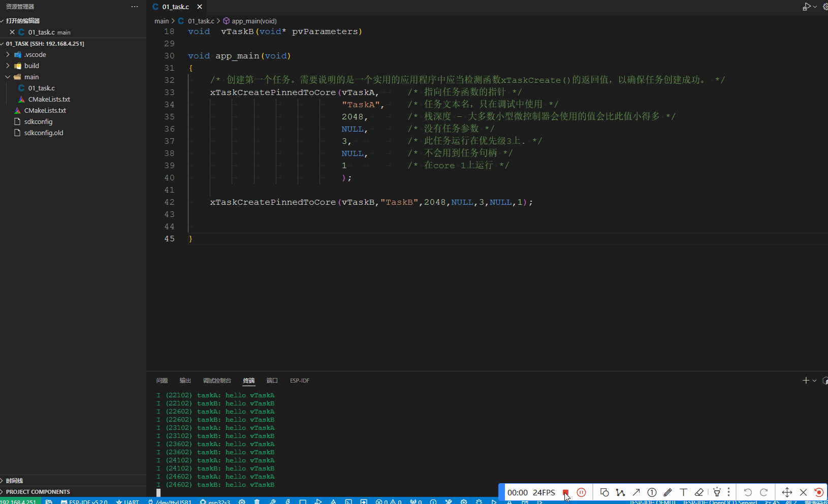Pause the recording with the red pause button
This screenshot has width=828, height=504.
click(x=582, y=492)
